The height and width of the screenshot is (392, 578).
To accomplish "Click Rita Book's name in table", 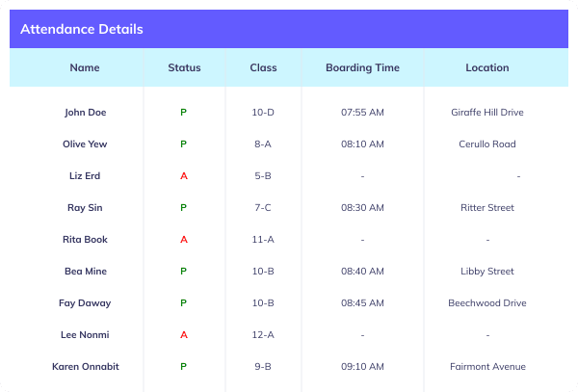I will click(x=85, y=240).
